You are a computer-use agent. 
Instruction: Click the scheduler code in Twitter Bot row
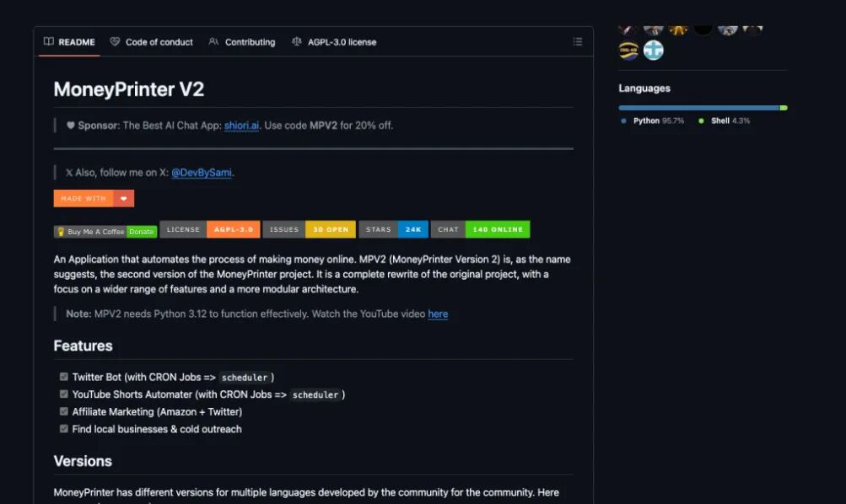point(245,378)
